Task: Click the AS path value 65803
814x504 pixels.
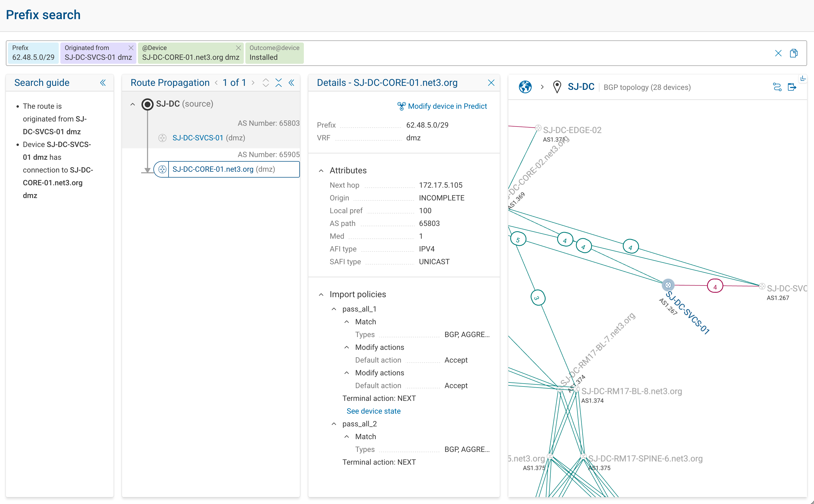Action: click(x=429, y=224)
